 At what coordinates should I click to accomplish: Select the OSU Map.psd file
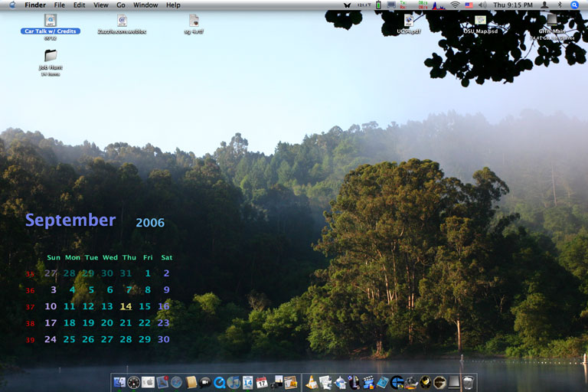(480, 24)
